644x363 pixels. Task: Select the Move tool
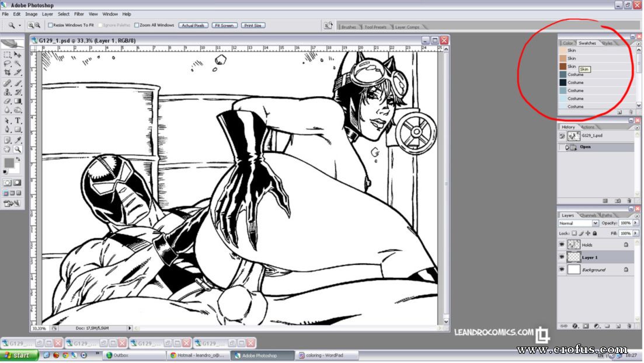point(18,55)
